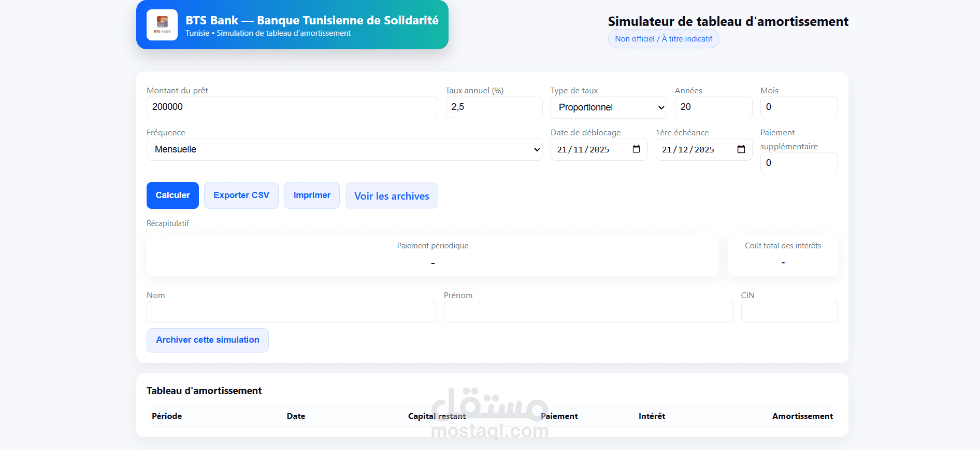The height and width of the screenshot is (450, 980).
Task: Click the Récapitulatif label
Action: tap(168, 223)
